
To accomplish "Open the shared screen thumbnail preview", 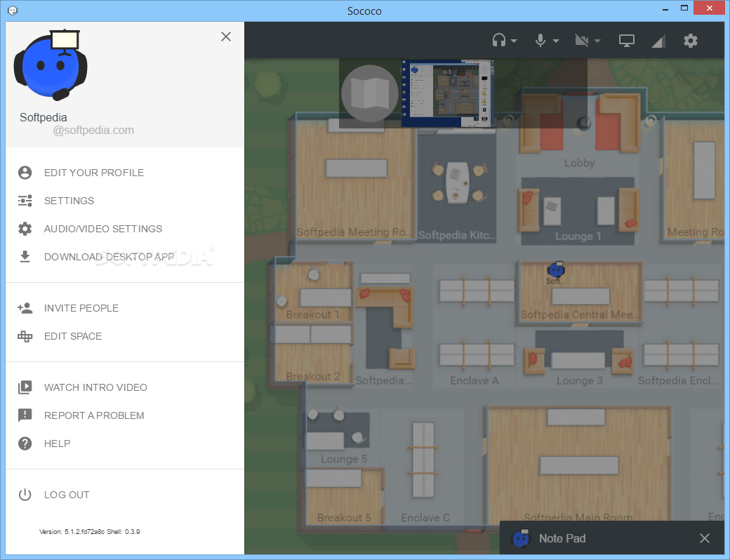I will (447, 93).
